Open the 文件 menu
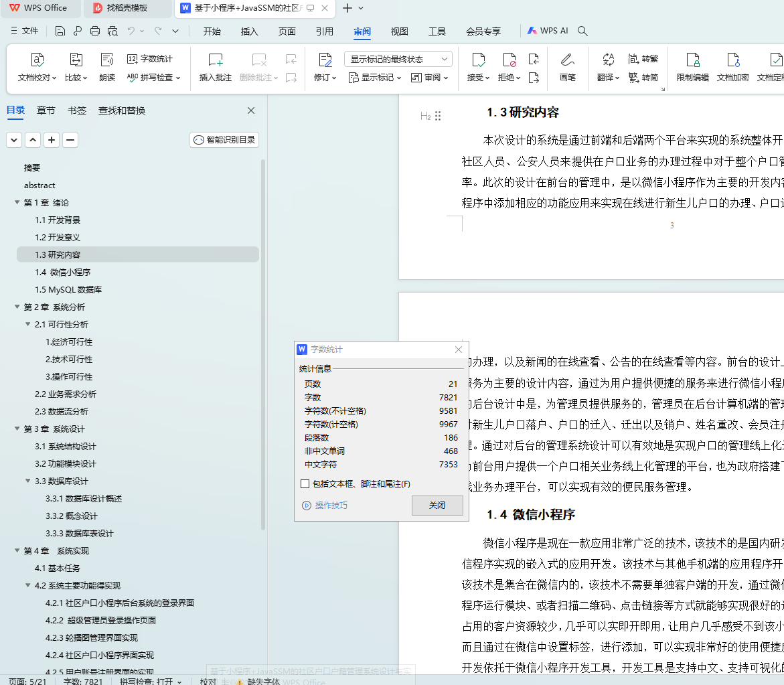Viewport: 784px width, 685px height. coord(25,31)
